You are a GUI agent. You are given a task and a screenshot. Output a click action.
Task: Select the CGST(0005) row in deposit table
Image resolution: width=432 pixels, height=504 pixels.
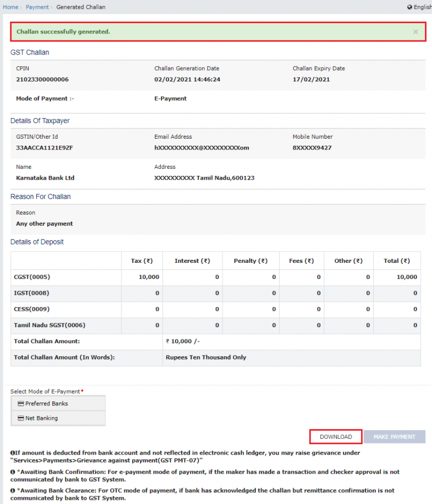(x=32, y=277)
